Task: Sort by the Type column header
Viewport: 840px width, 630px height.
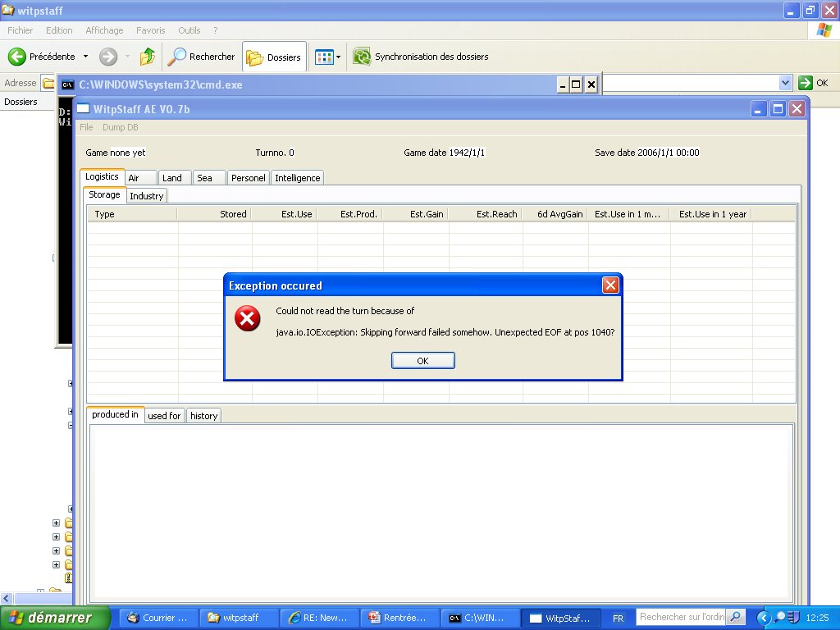Action: click(132, 214)
